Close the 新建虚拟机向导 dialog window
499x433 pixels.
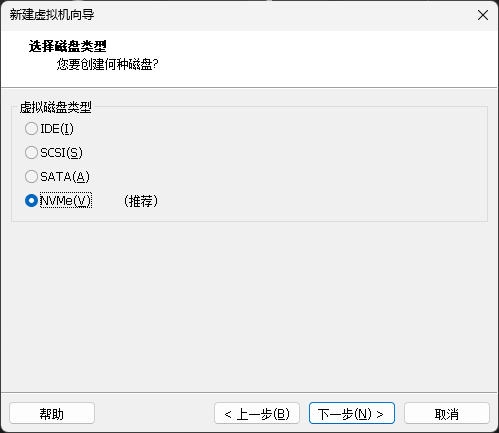483,15
